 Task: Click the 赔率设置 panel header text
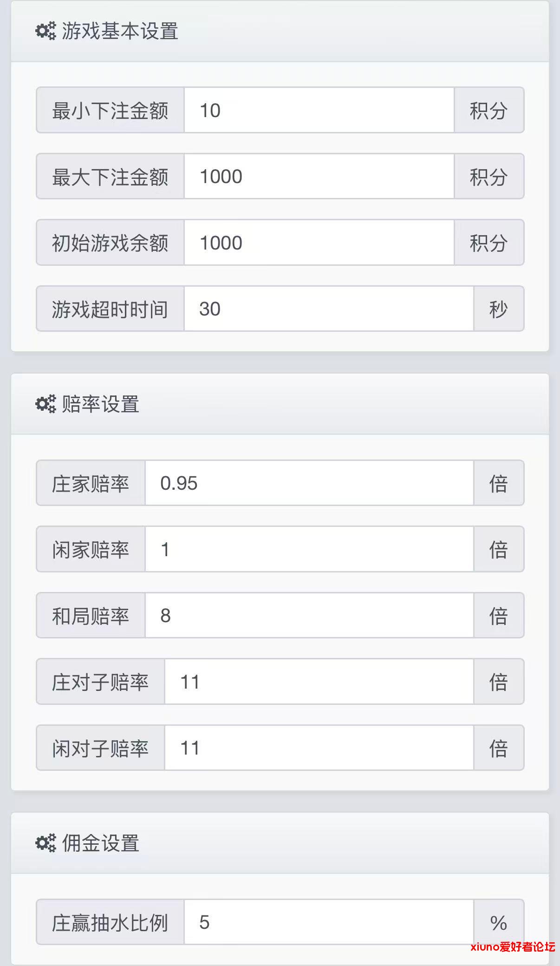(100, 404)
